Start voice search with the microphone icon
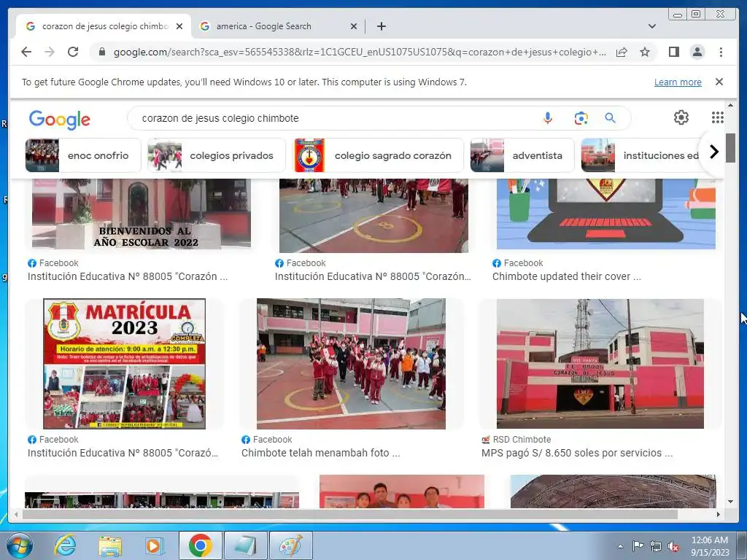Viewport: 747px width, 560px height. 548,118
